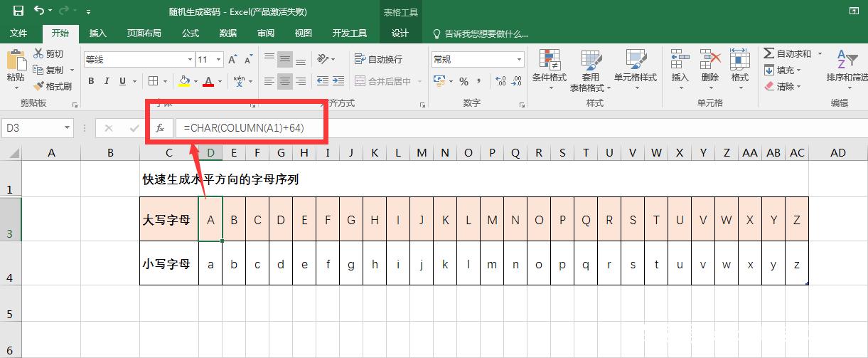This screenshot has width=868, height=358.
Task: Switch to Review (审阅) tab
Action: click(266, 33)
